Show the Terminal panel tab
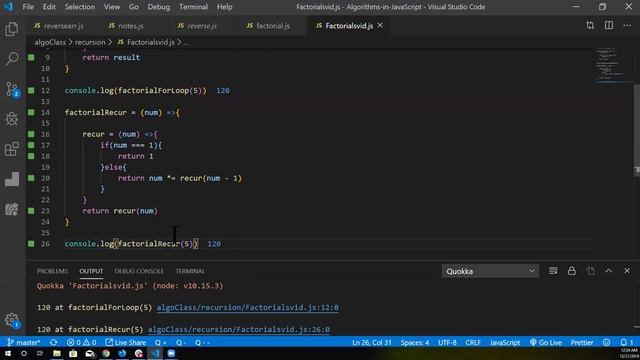 tap(190, 271)
